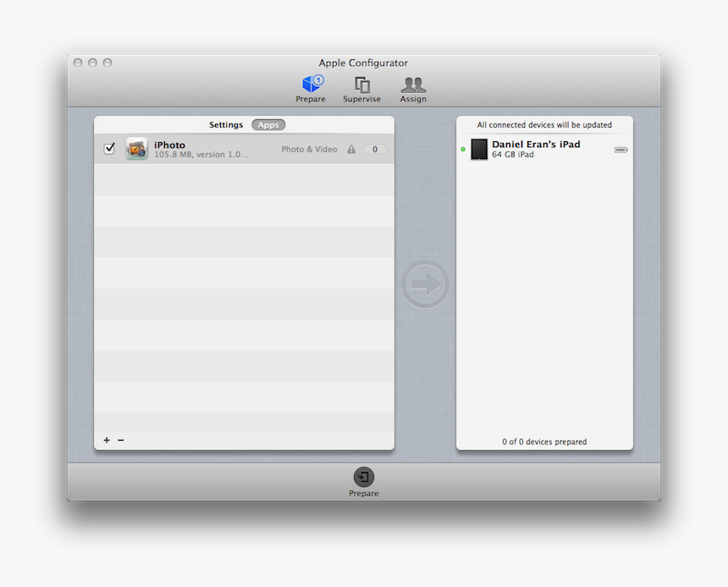The height and width of the screenshot is (587, 728).
Task: Click '105.8 MB, version 1.0…' text
Action: 201,155
